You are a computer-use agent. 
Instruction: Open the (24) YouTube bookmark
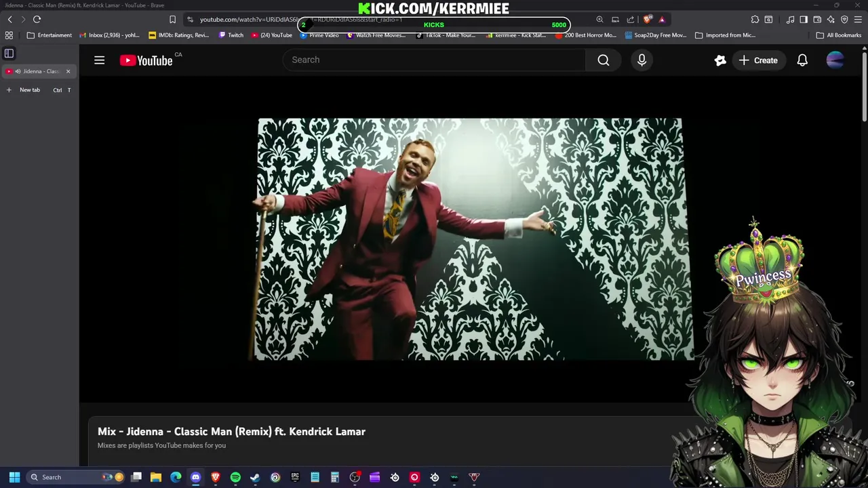click(272, 35)
